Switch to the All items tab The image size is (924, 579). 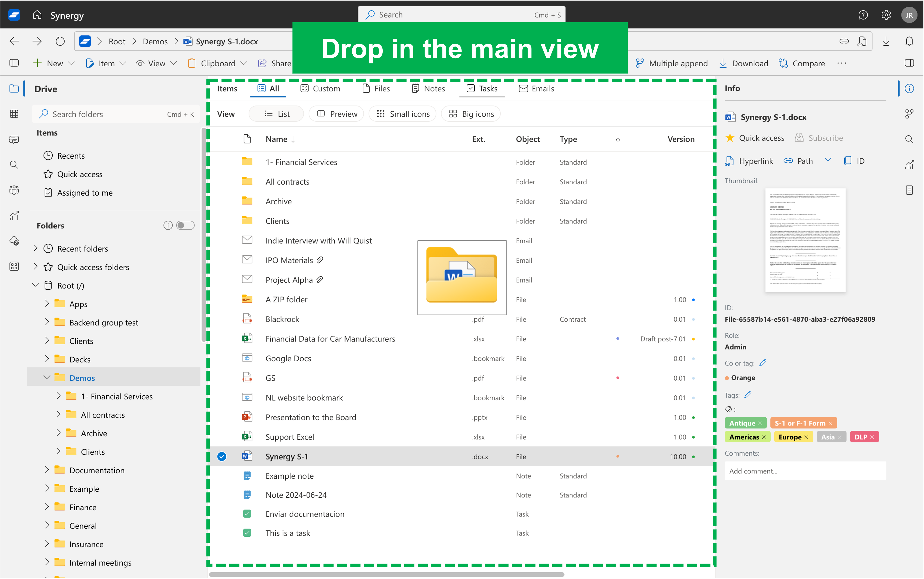[268, 89]
